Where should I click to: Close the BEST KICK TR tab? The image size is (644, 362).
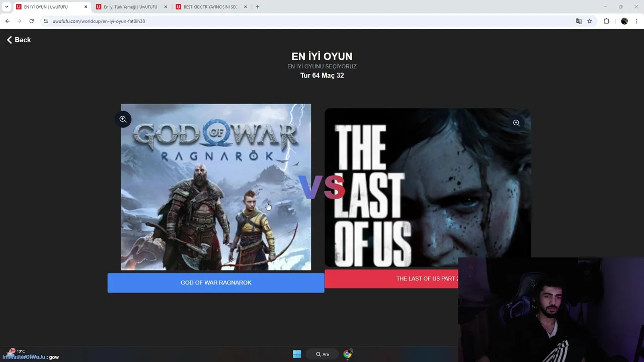[x=246, y=7]
